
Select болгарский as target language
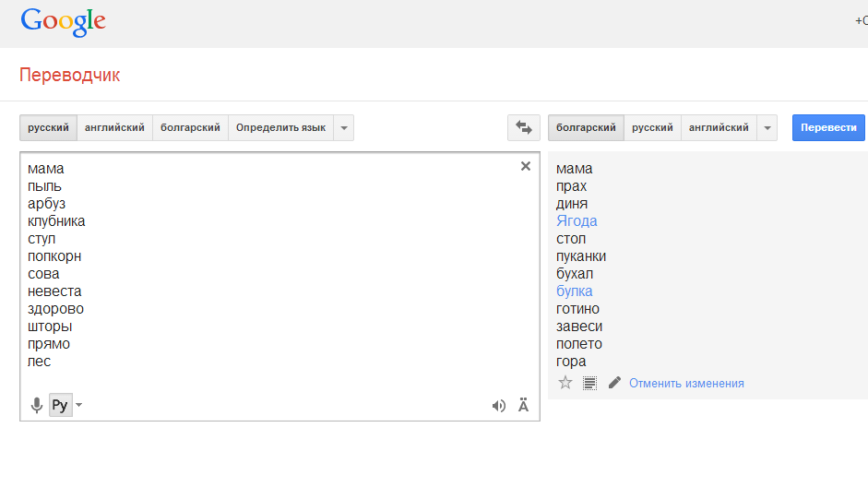point(586,128)
